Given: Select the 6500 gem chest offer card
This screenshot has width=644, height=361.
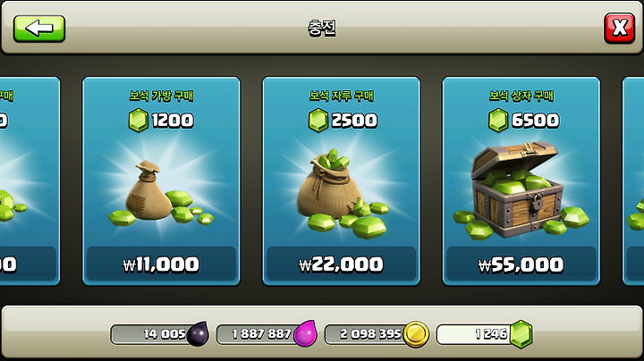Looking at the screenshot, I should (x=521, y=180).
